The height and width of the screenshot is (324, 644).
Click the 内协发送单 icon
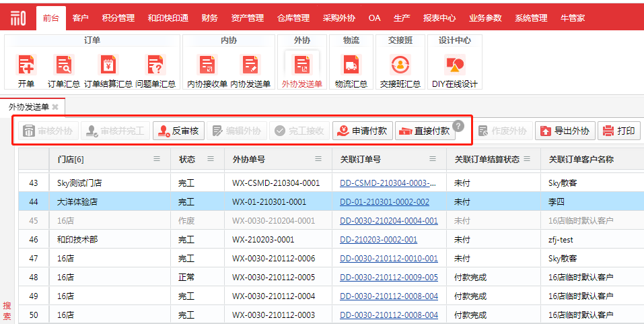click(x=250, y=65)
